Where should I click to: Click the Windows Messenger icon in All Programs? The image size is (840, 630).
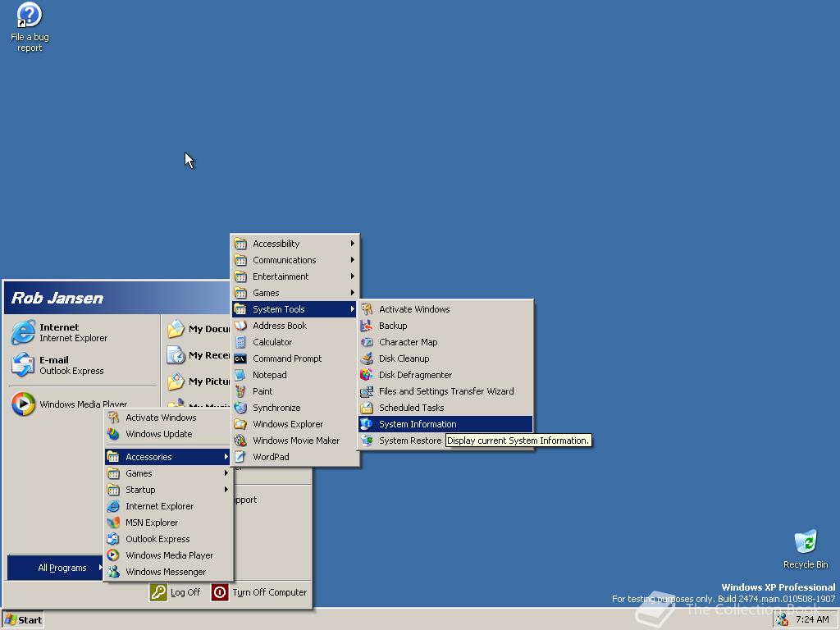pos(113,572)
